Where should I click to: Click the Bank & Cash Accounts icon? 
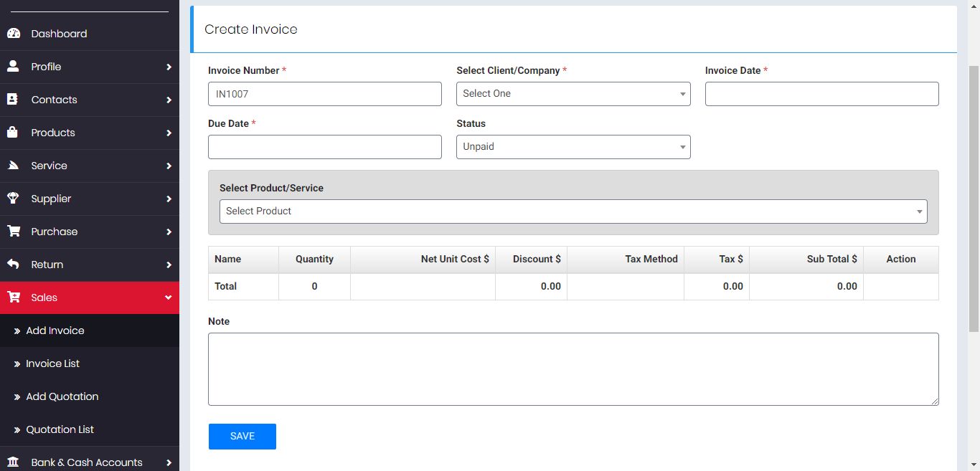pos(13,462)
